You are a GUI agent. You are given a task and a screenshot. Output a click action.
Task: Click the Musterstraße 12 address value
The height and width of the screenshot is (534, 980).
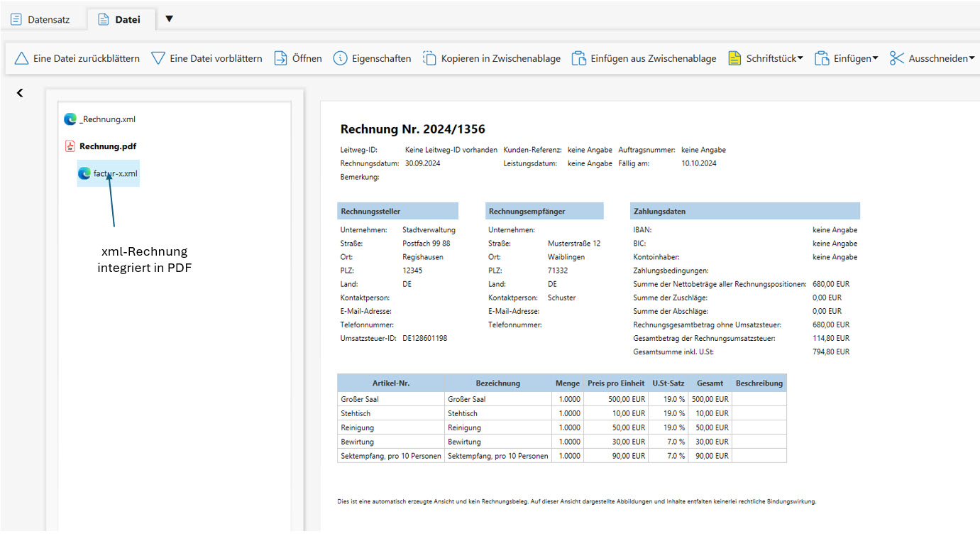[x=574, y=244]
